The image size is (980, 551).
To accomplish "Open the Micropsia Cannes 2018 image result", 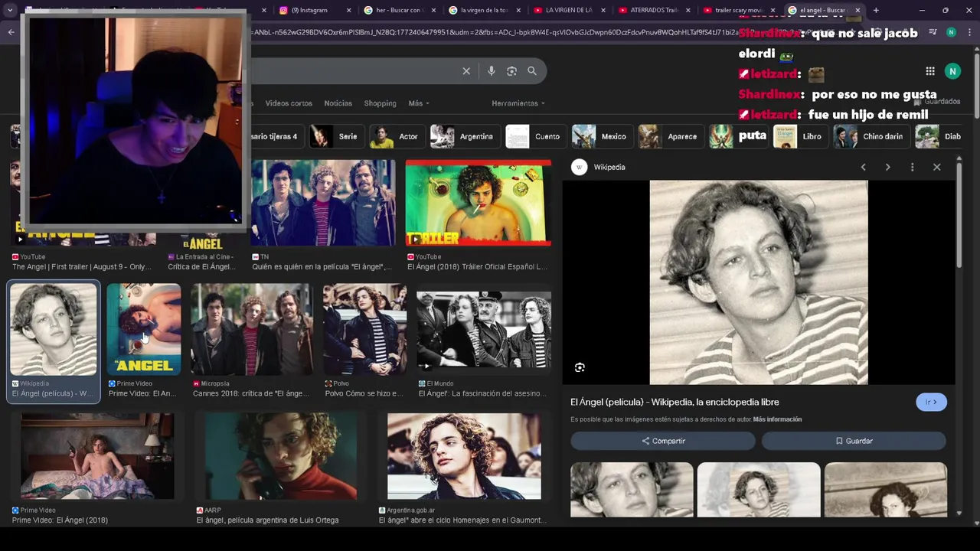I will click(x=252, y=330).
